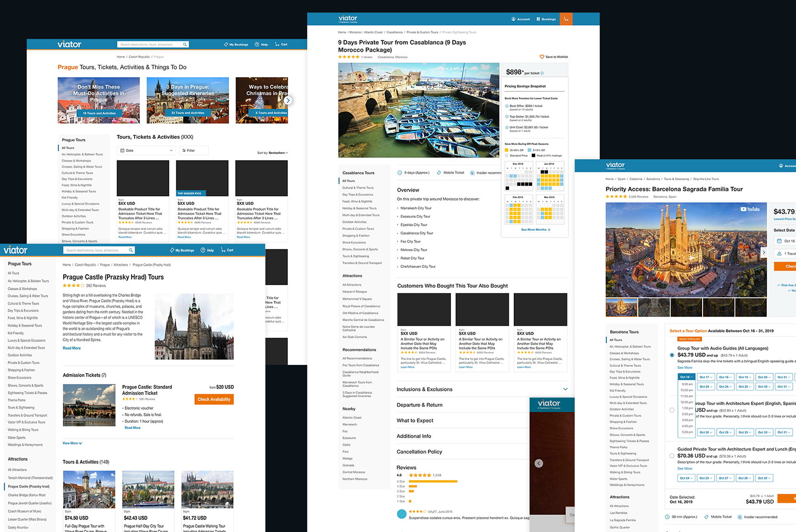Click the info icon next to the $898 per ticket price
796x532 pixels.
click(x=542, y=73)
